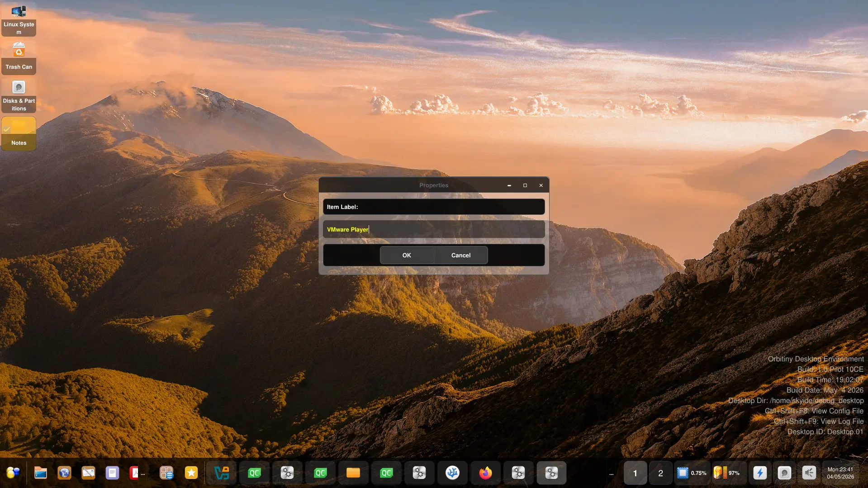Cancel the Properties dialog
This screenshot has height=488, width=868.
click(x=461, y=255)
